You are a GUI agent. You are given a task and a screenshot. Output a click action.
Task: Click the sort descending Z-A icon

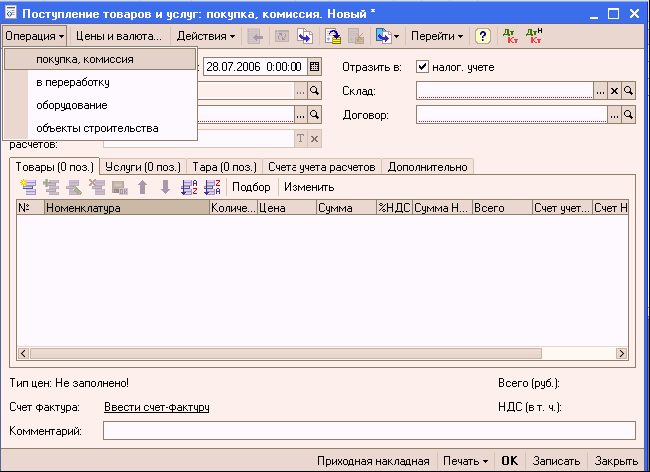click(211, 187)
